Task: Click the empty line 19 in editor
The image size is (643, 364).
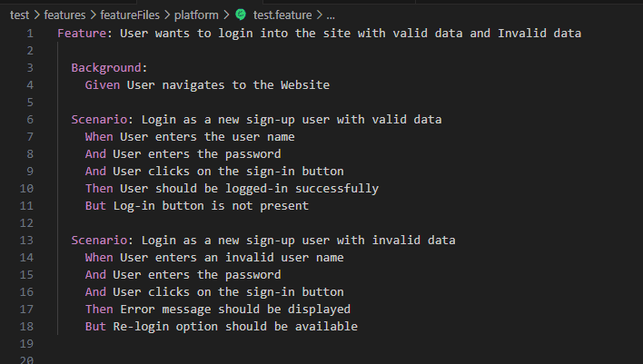Action: [x=349, y=343]
